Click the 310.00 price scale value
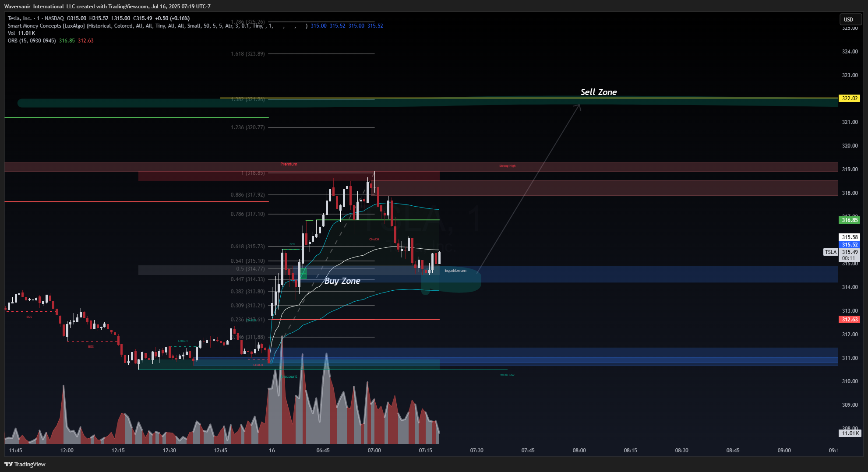The image size is (868, 472). coord(850,381)
